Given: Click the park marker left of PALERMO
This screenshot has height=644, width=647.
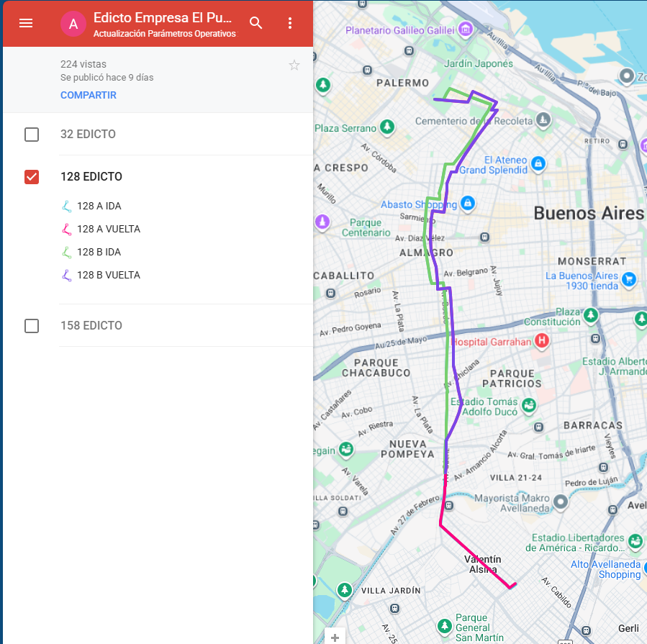Looking at the screenshot, I should click(323, 85).
